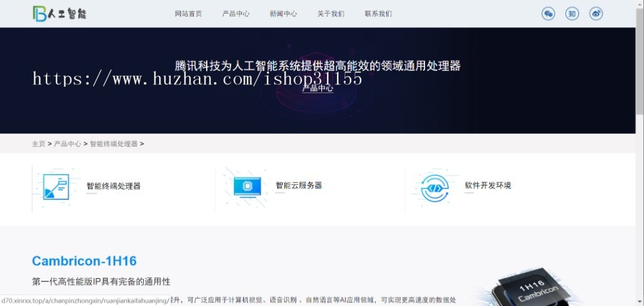
Task: Click the Cambricon 1H16 chip image
Action: [530, 287]
